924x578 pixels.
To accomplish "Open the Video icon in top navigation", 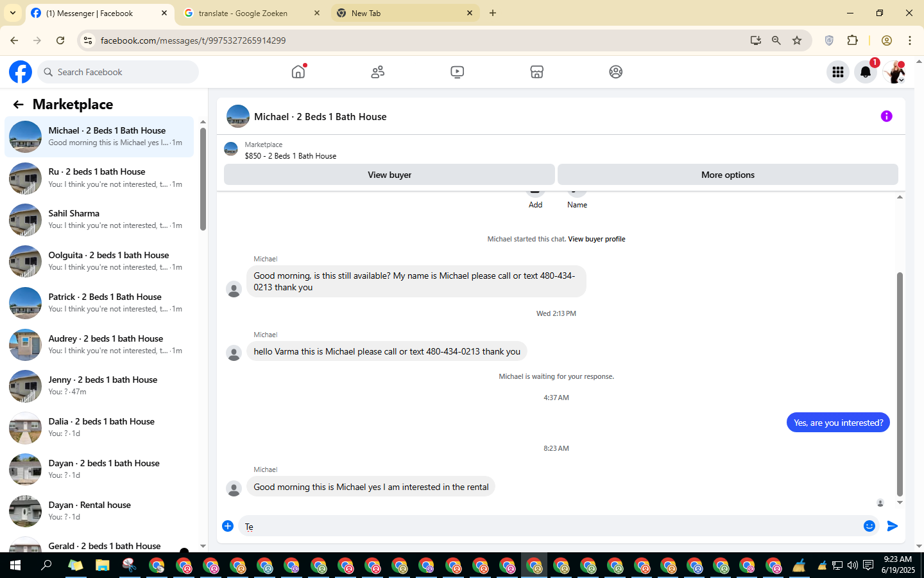I will [x=458, y=72].
